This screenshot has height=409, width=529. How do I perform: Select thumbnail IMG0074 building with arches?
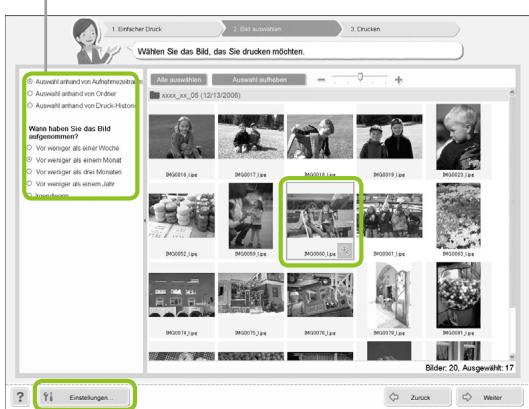pyautogui.click(x=182, y=295)
